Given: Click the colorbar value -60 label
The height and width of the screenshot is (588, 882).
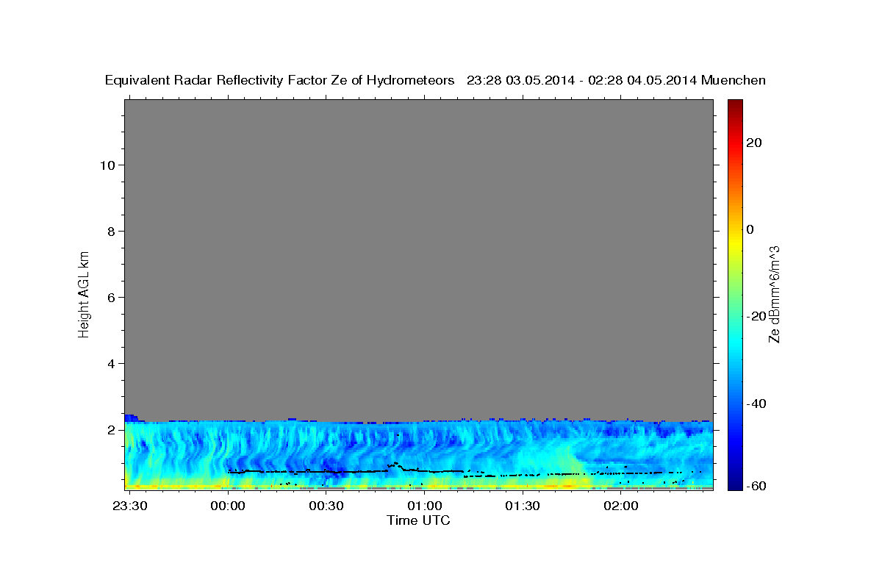Looking at the screenshot, I should click(756, 486).
